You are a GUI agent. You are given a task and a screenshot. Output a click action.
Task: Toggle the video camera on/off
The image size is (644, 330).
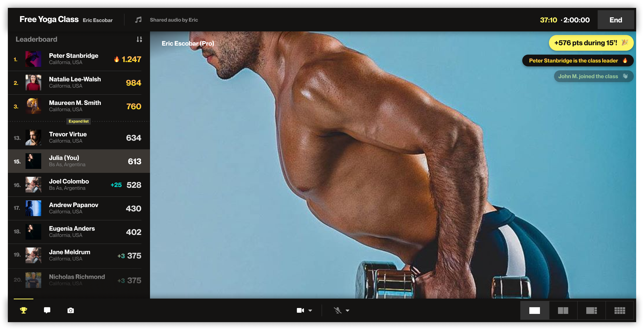tap(300, 311)
